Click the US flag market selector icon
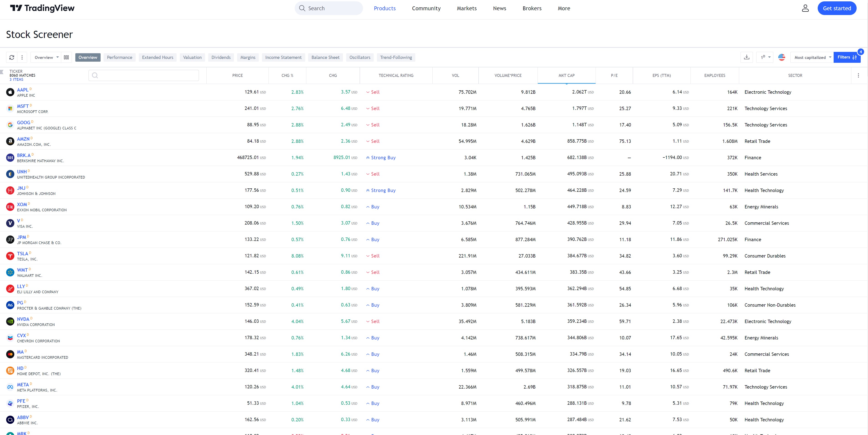The width and height of the screenshot is (868, 435). tap(782, 57)
